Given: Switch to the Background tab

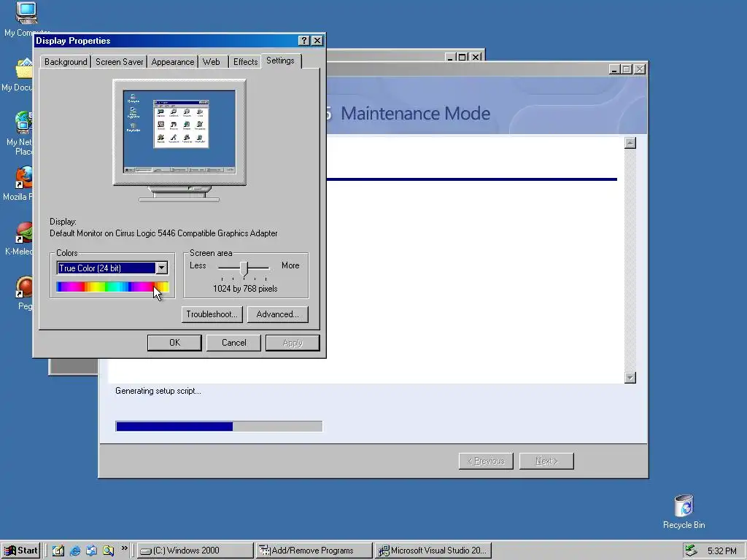Looking at the screenshot, I should [x=66, y=62].
